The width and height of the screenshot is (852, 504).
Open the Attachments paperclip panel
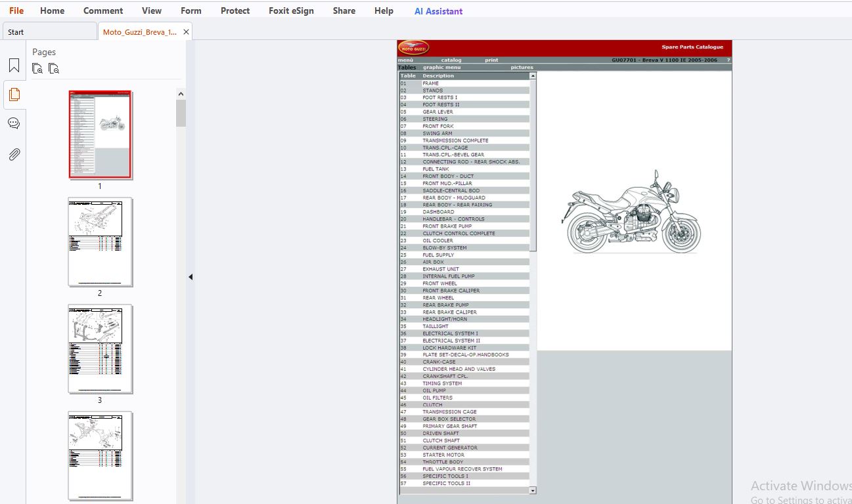coord(14,154)
